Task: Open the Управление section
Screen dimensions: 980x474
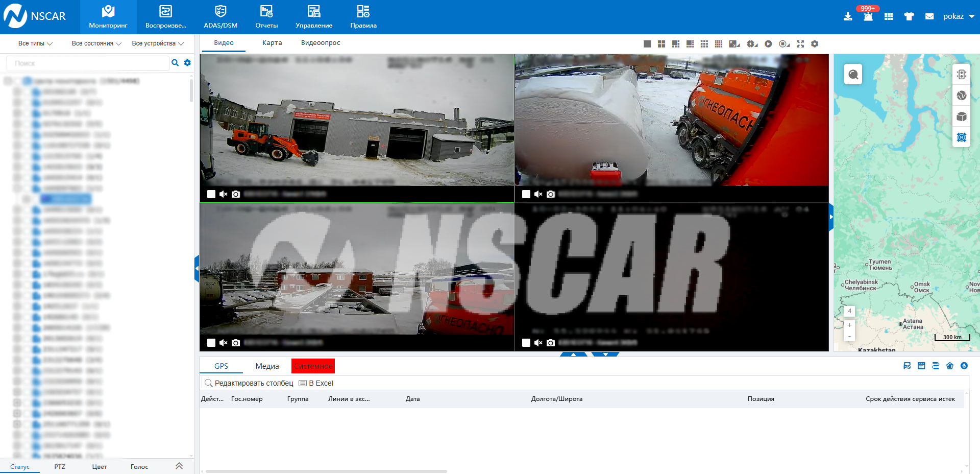Action: tap(314, 17)
